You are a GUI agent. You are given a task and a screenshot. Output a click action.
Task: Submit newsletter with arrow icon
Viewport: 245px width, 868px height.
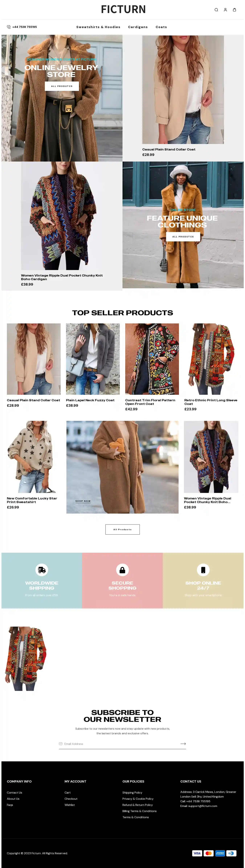pyautogui.click(x=183, y=744)
